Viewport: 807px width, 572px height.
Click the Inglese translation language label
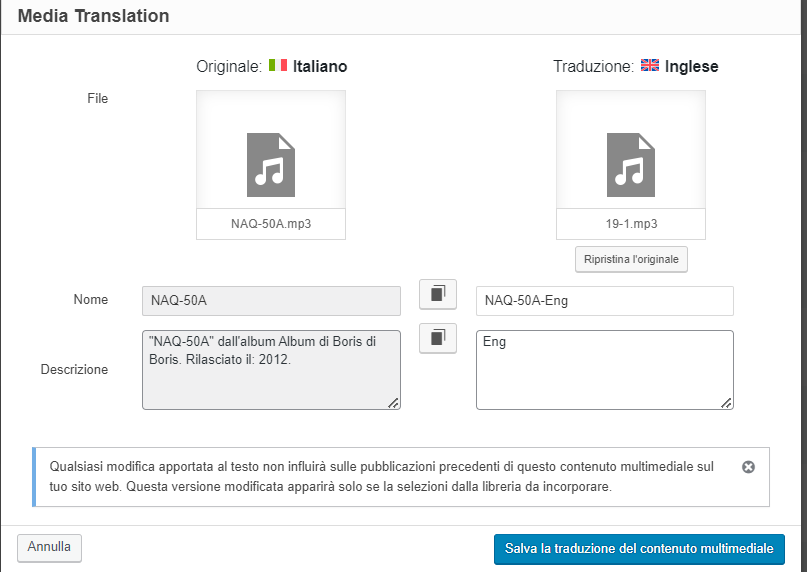tap(691, 66)
